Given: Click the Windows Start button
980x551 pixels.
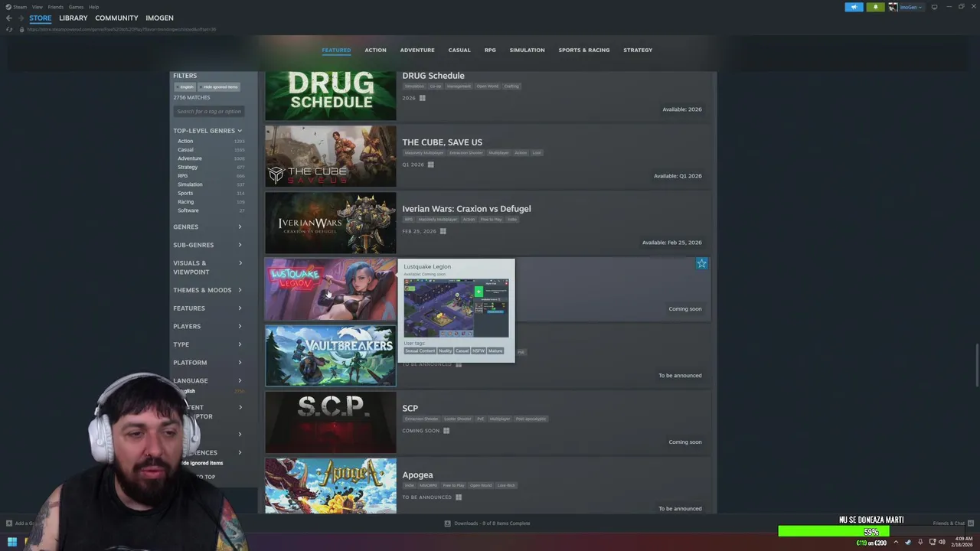Looking at the screenshot, I should coord(11,543).
